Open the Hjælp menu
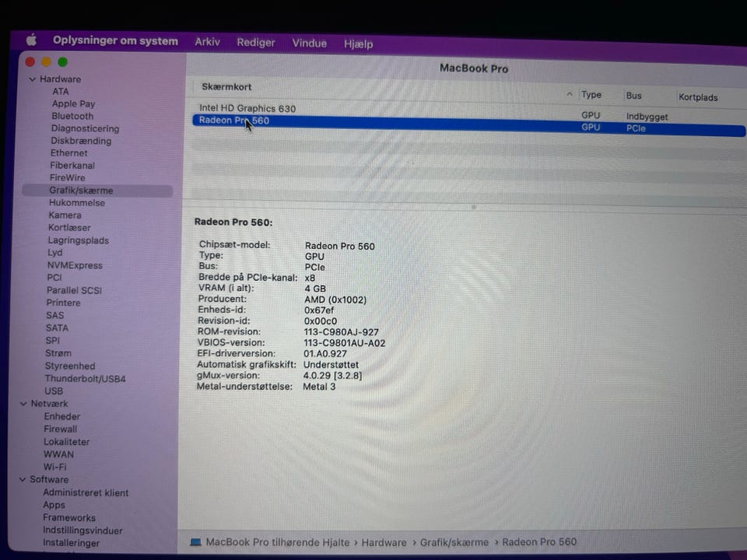Screen dimensions: 747x560 (358, 44)
